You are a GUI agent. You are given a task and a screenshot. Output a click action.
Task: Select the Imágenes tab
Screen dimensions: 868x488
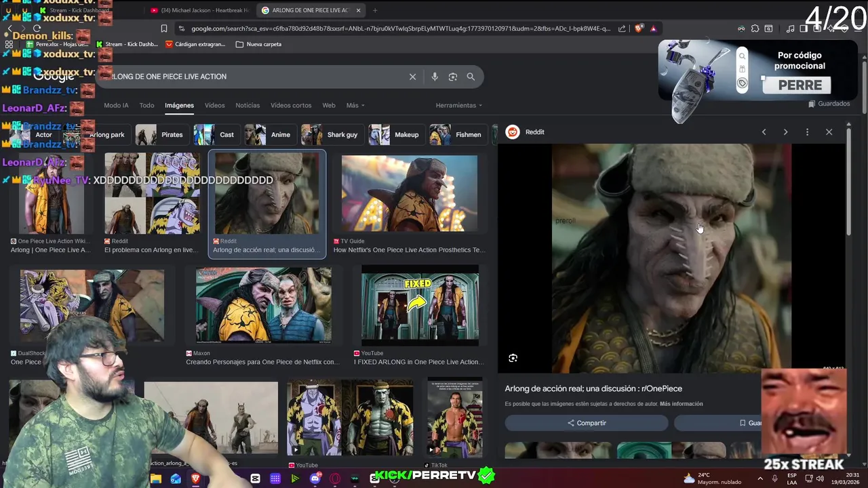[179, 105]
